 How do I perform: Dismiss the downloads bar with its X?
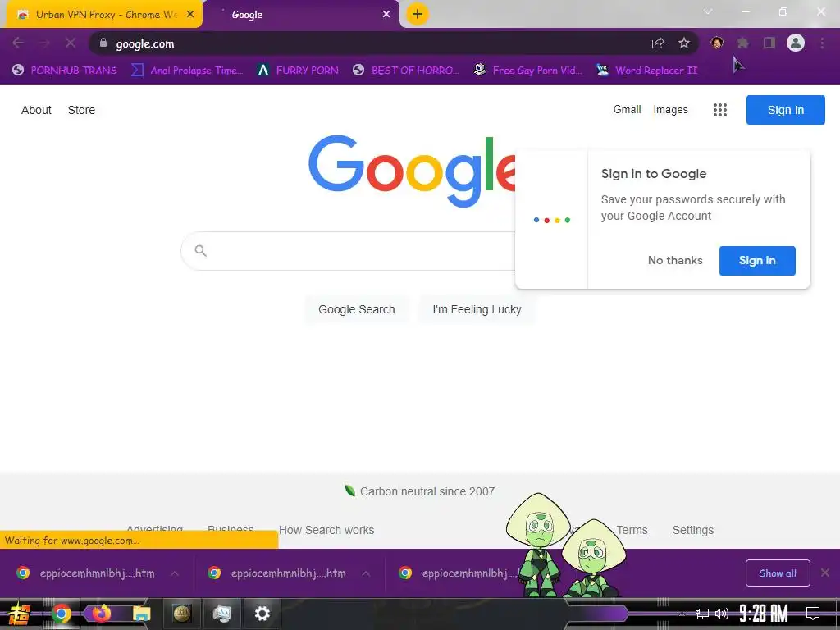click(825, 573)
